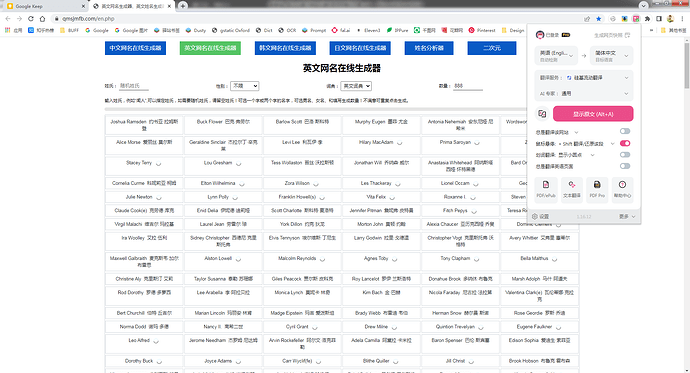690x373 pixels.
Task: Select the 二次元 tab
Action: click(x=492, y=48)
